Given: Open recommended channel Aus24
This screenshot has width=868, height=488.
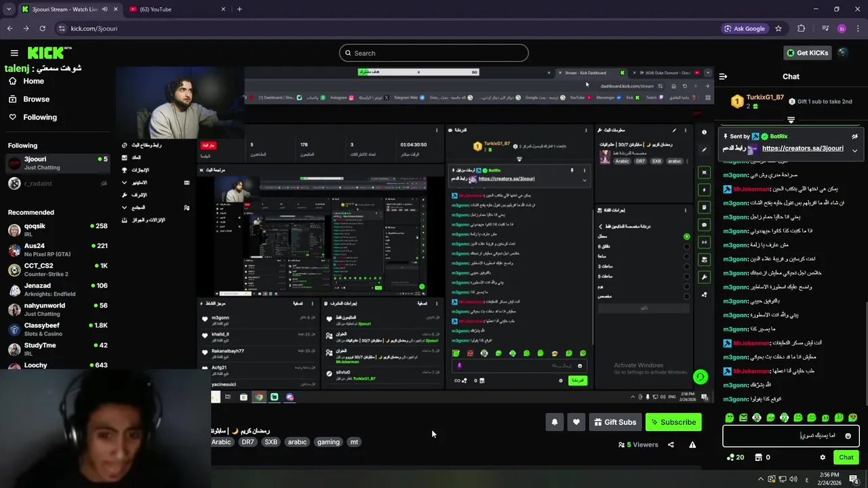Looking at the screenshot, I should coord(58,249).
